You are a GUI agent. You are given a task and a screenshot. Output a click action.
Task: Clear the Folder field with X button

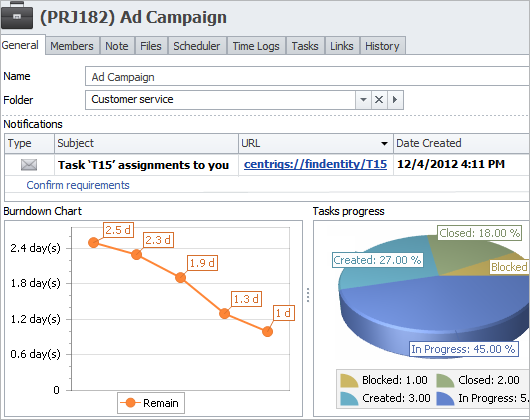pos(379,100)
